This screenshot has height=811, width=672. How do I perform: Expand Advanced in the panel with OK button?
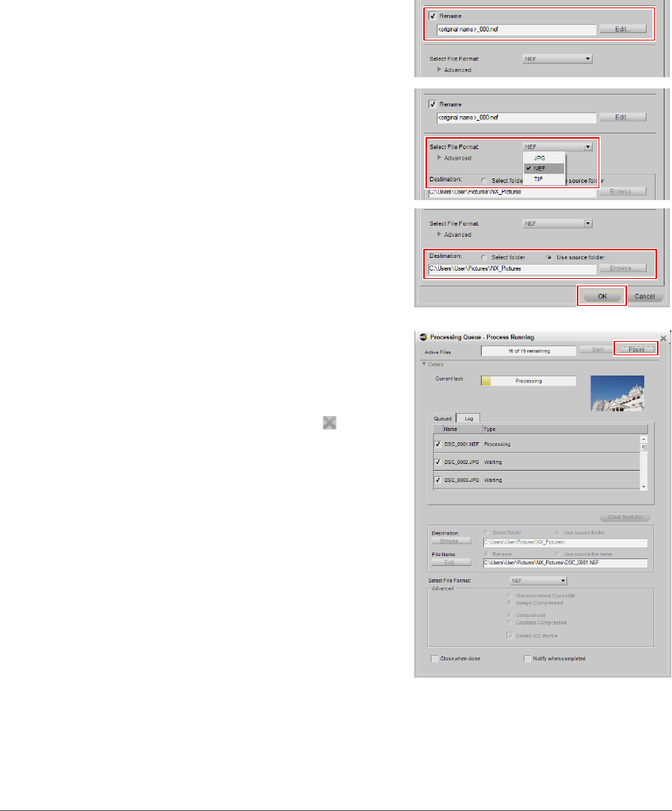coord(439,235)
